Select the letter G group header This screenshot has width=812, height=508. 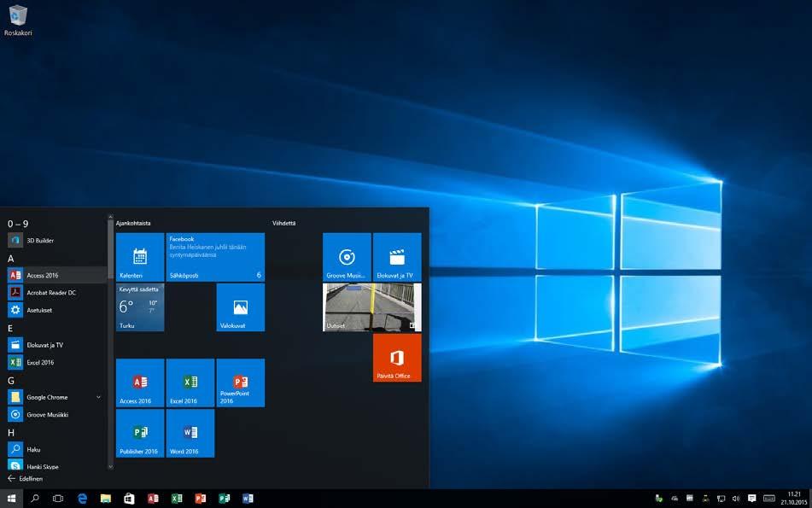pos(11,381)
